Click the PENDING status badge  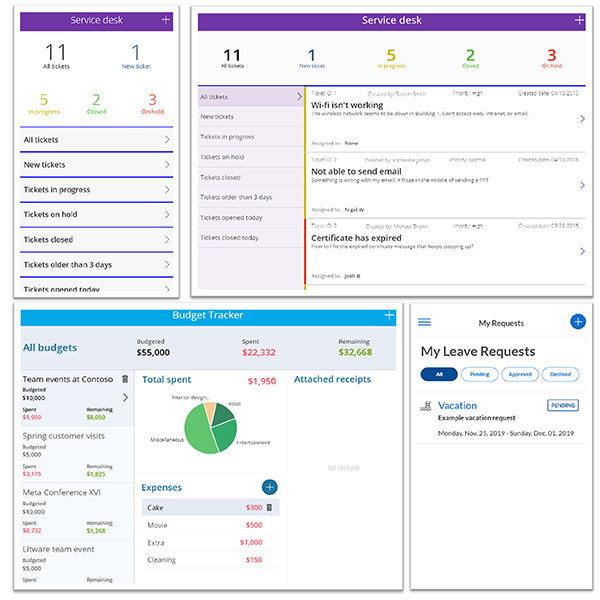563,405
